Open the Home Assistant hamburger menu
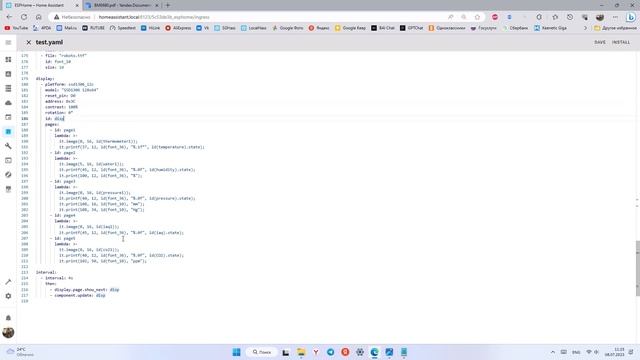640x360 pixels. click(8, 42)
